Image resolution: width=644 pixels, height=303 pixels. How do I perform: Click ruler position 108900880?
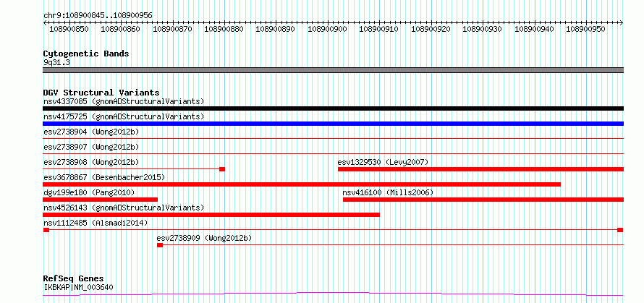click(224, 29)
